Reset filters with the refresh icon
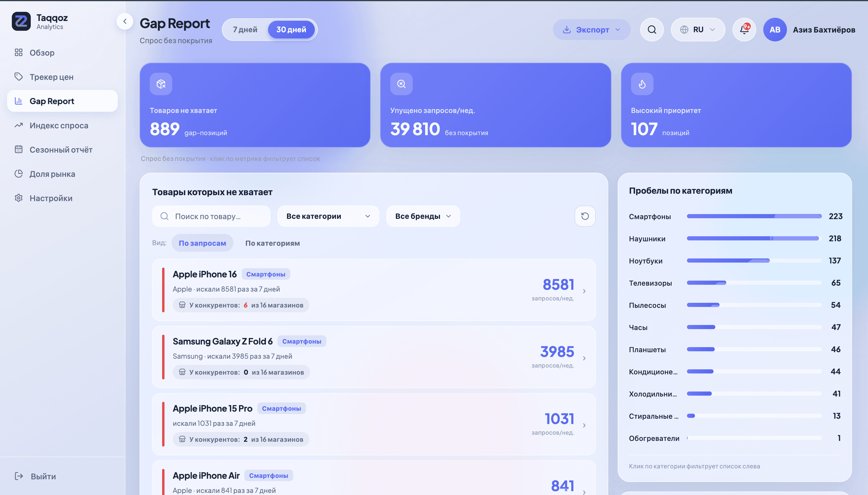 pos(585,216)
